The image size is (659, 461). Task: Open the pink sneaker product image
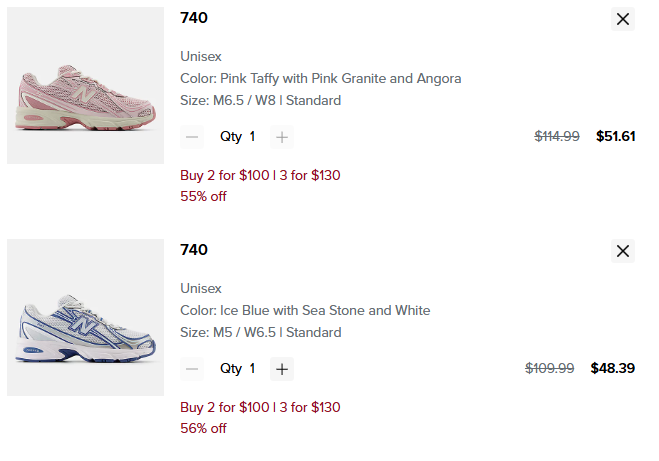85,86
